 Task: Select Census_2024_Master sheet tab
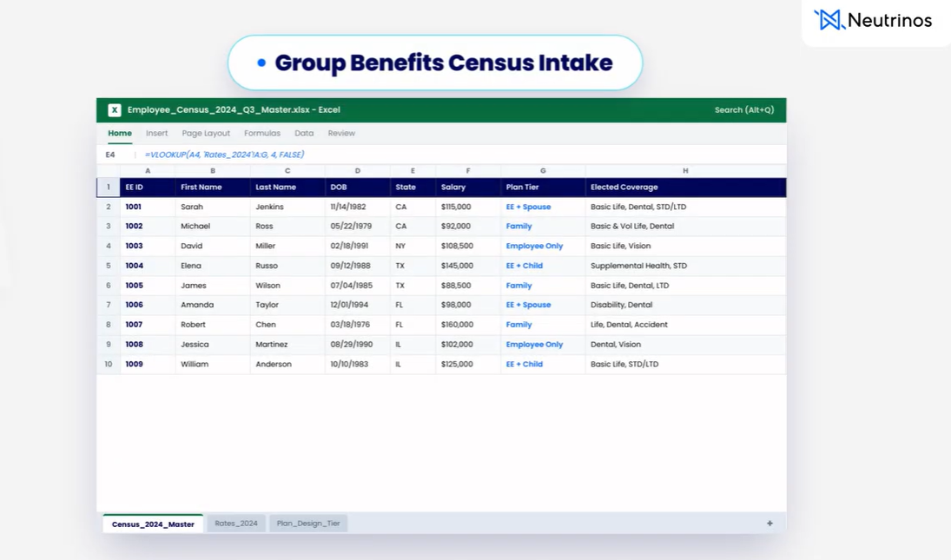click(x=153, y=524)
